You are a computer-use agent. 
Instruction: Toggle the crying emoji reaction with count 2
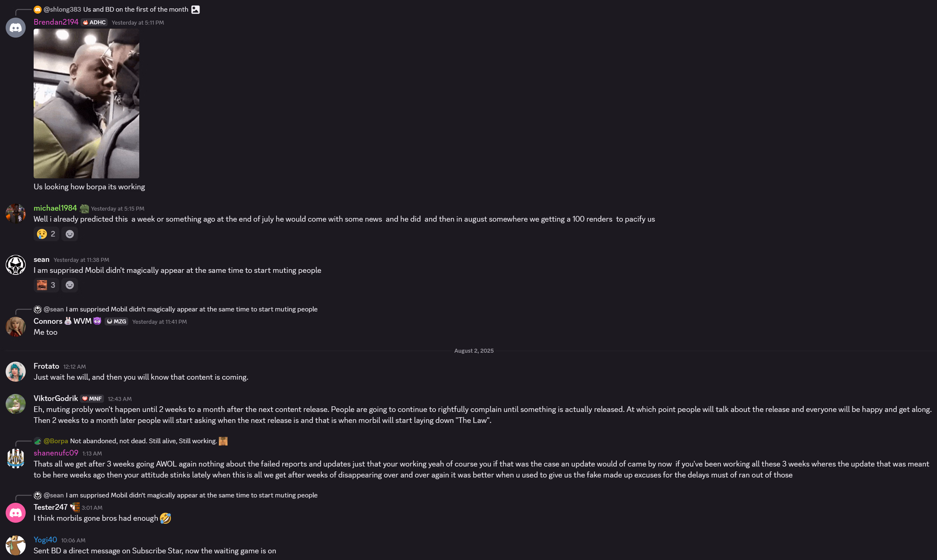(46, 234)
